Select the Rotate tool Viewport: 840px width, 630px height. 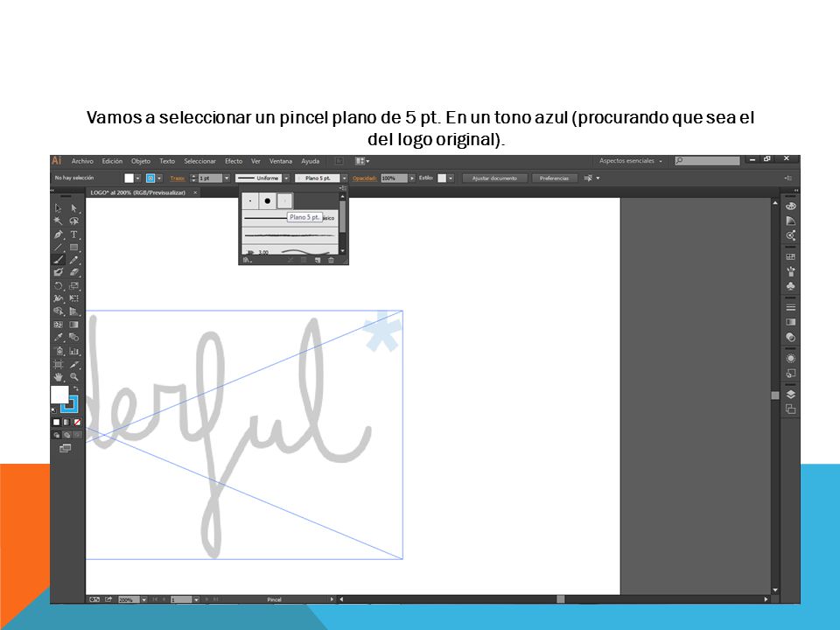59,285
